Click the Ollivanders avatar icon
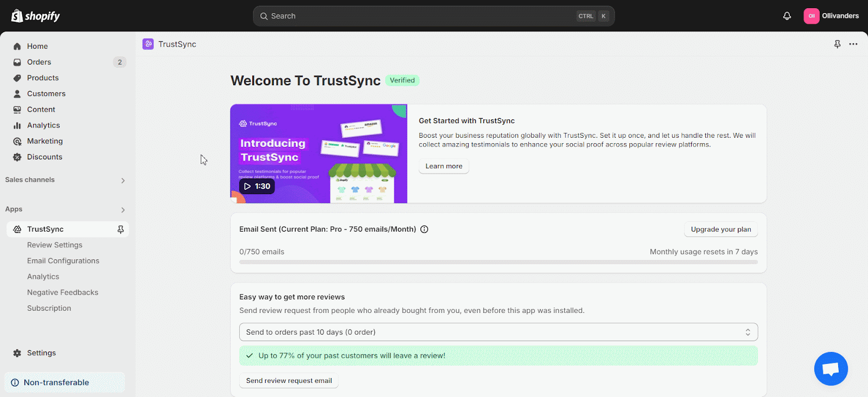 coord(811,16)
